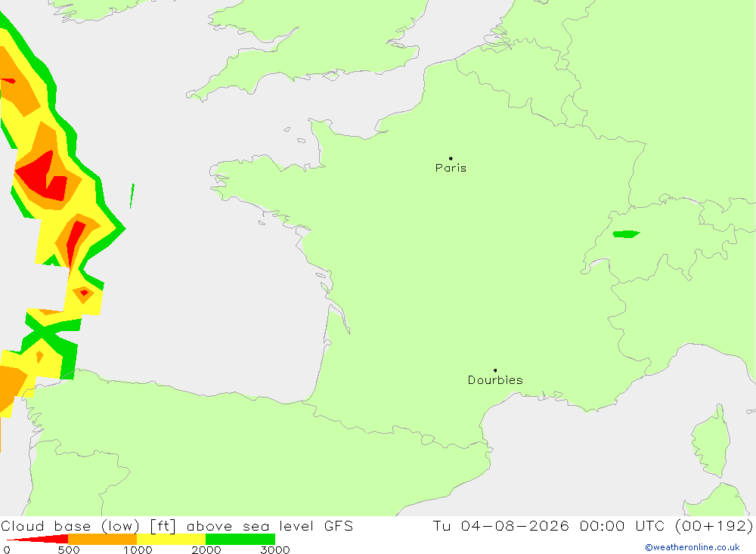Open the weatheronline.co.uk copyright link
Viewport: 756px width, 554px height.
(x=692, y=547)
